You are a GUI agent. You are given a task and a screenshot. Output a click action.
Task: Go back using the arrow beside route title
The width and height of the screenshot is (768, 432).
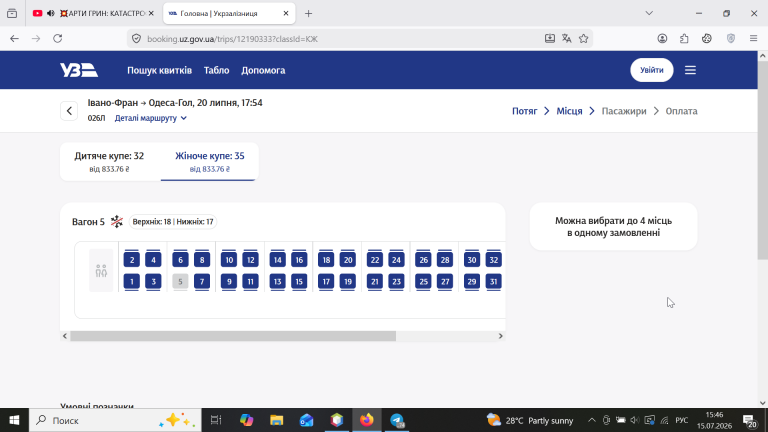[69, 111]
